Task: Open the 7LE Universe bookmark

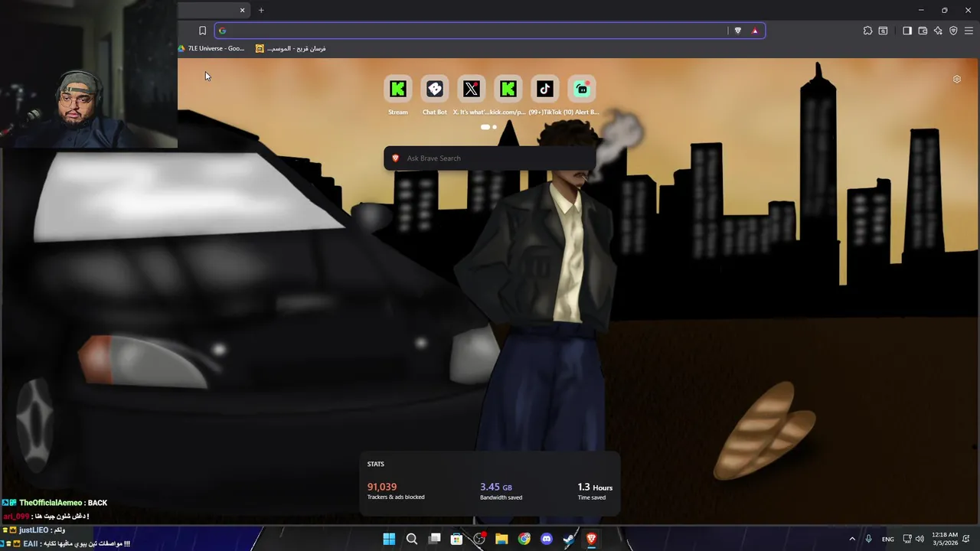Action: (x=211, y=48)
